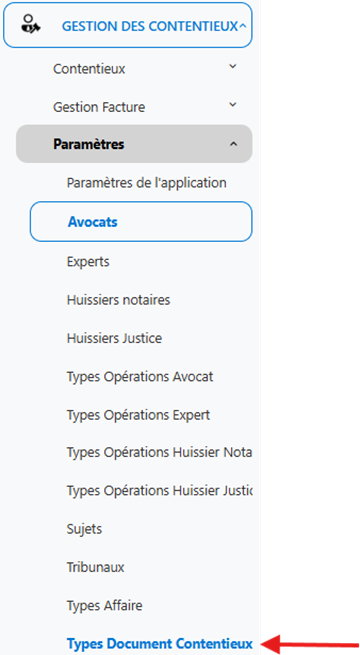Select the Avocats entry

click(x=141, y=221)
